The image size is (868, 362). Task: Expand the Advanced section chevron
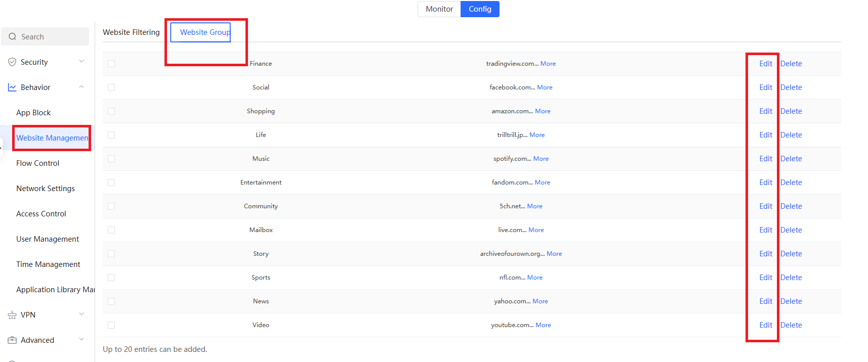[x=81, y=340]
